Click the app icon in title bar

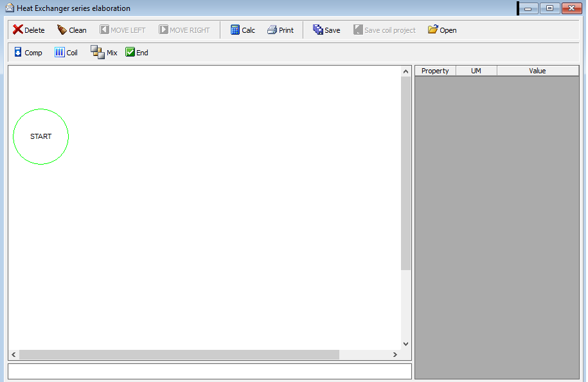point(10,8)
